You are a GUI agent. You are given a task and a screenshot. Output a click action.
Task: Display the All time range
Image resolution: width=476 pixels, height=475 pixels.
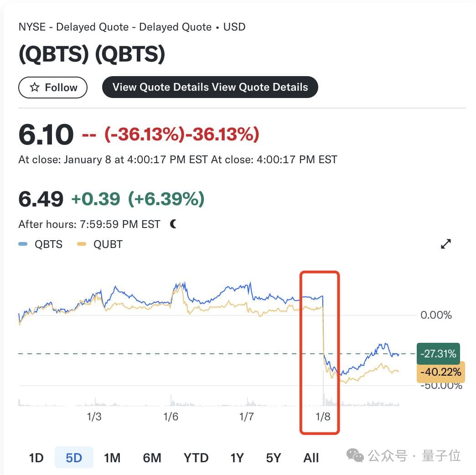pos(311,458)
